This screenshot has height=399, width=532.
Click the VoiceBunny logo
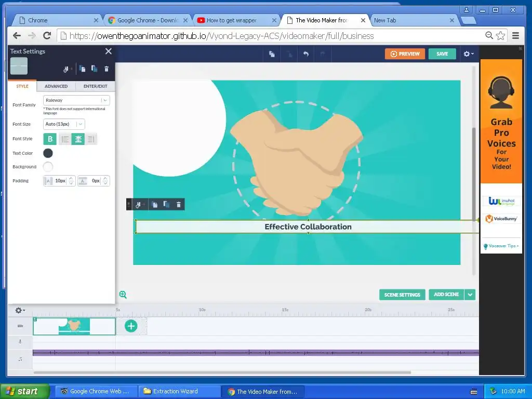[x=501, y=219]
